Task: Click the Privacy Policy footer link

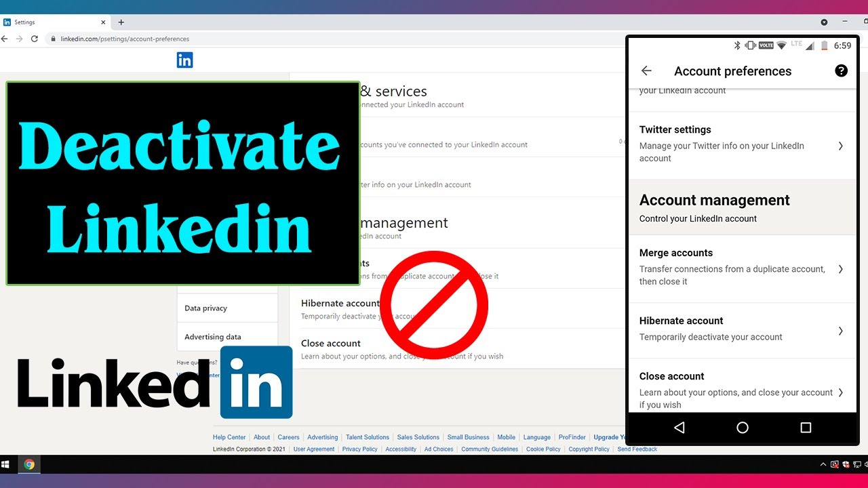Action: click(x=359, y=449)
